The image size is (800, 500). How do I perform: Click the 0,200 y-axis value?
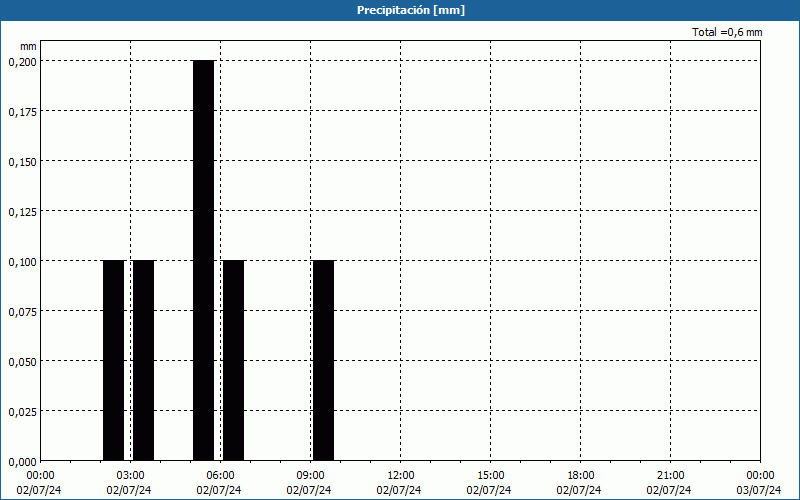(22, 62)
